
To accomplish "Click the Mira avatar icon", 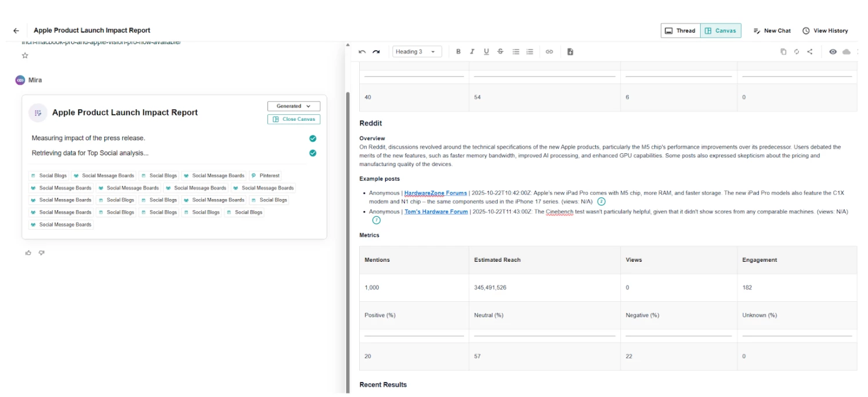I will pyautogui.click(x=20, y=80).
